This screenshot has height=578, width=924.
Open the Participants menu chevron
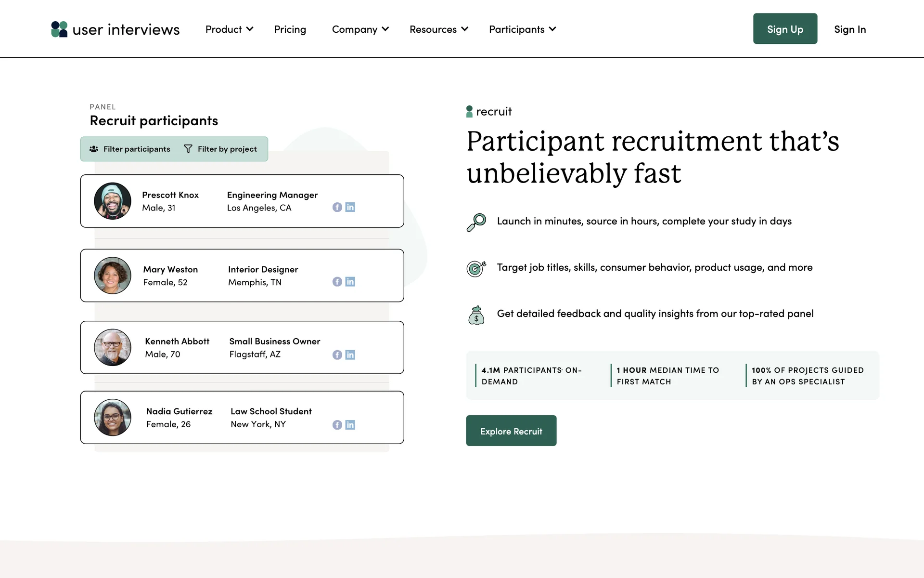552,29
